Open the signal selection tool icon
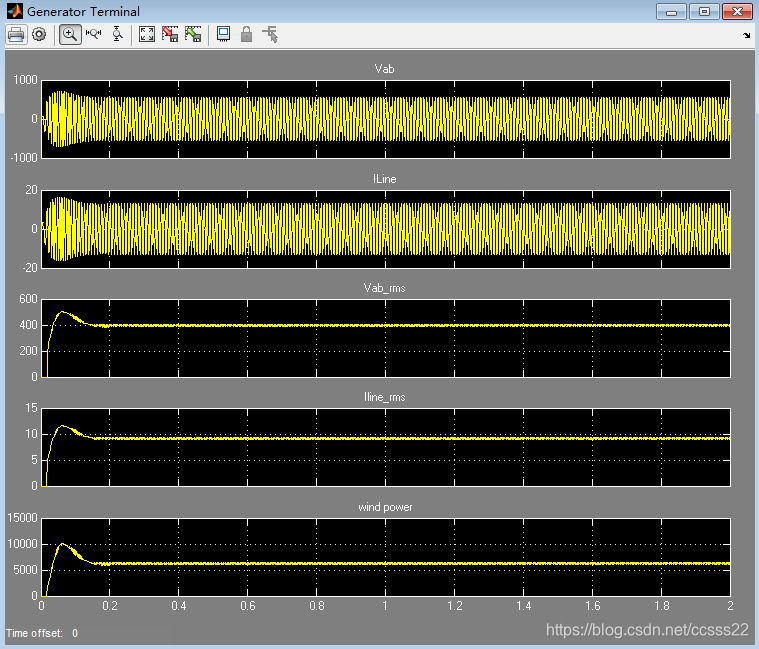The width and height of the screenshot is (759, 649). tap(270, 34)
